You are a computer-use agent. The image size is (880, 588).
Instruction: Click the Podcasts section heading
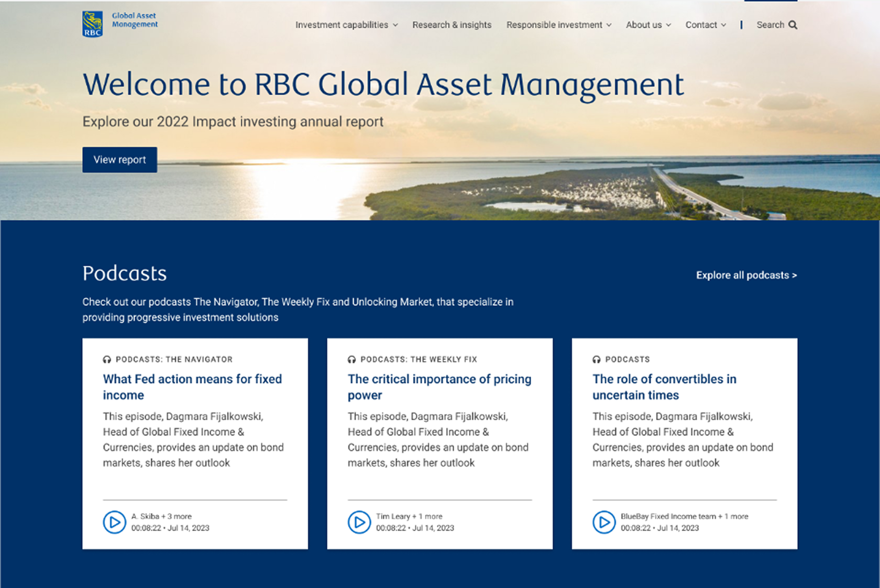(125, 273)
